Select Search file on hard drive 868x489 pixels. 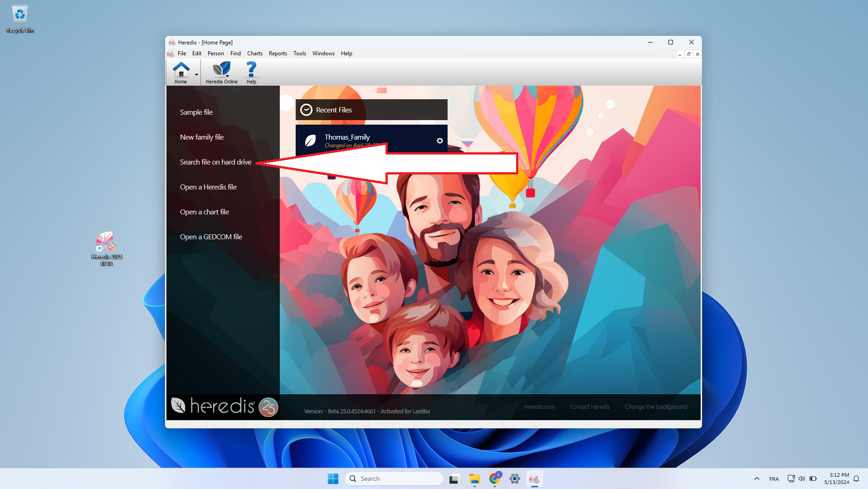coord(215,162)
